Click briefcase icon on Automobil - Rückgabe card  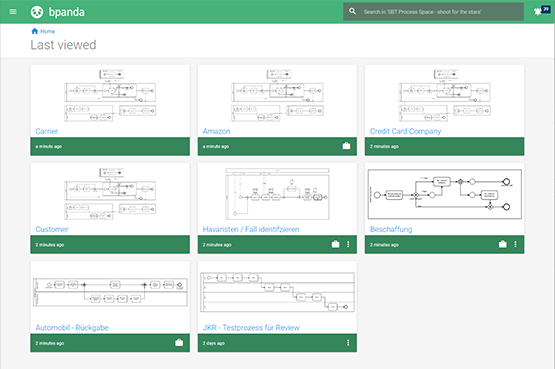(x=179, y=342)
